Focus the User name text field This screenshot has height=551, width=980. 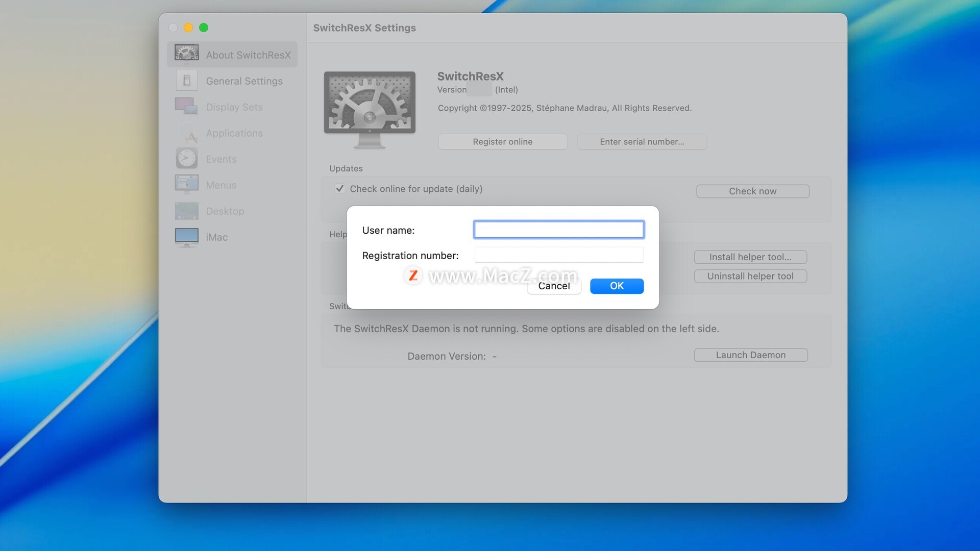click(559, 230)
